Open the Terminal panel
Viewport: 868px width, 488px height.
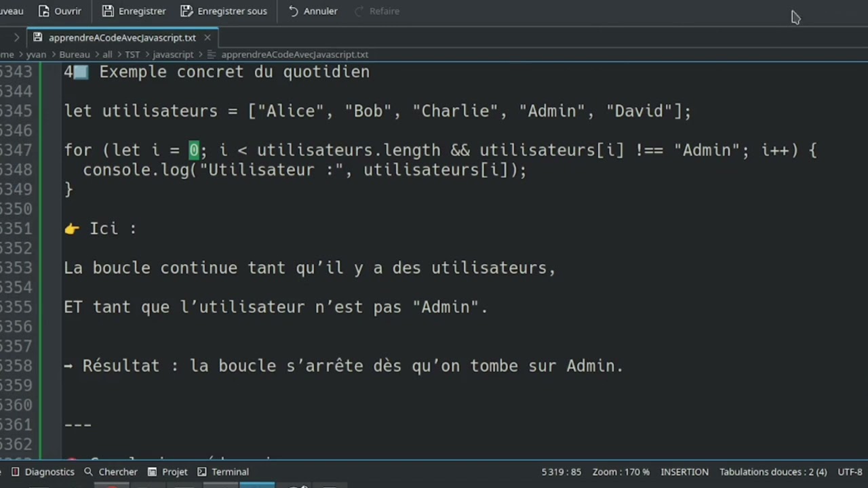223,472
